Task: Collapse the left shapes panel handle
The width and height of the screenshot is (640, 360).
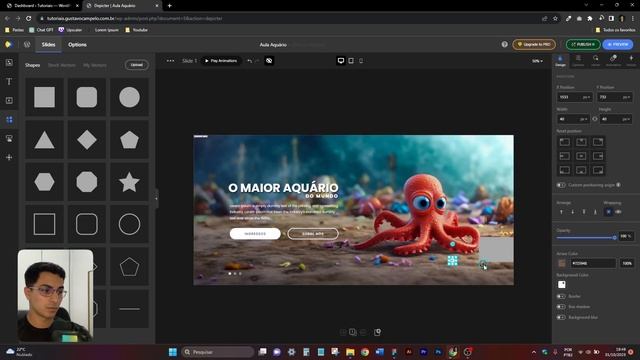Action: tap(156, 198)
